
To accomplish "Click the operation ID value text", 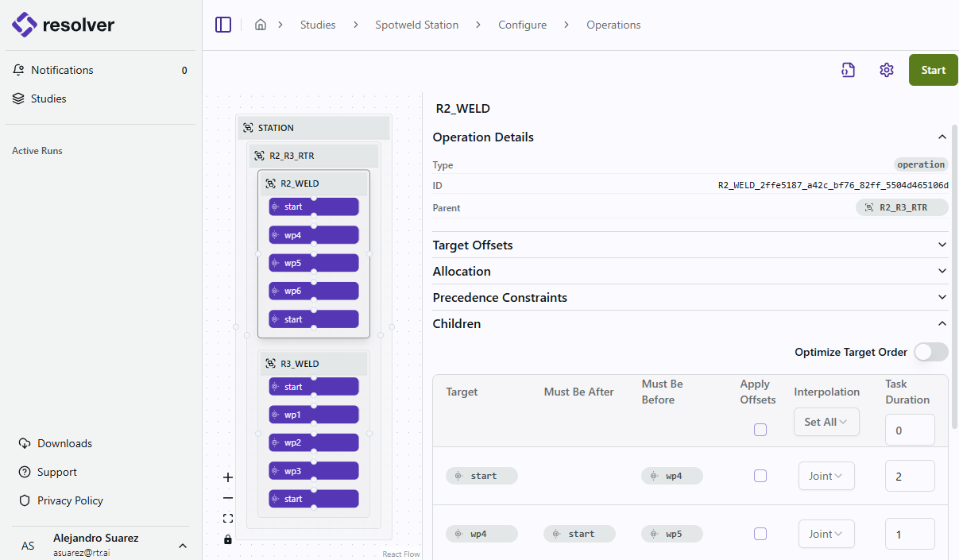I will click(x=833, y=186).
